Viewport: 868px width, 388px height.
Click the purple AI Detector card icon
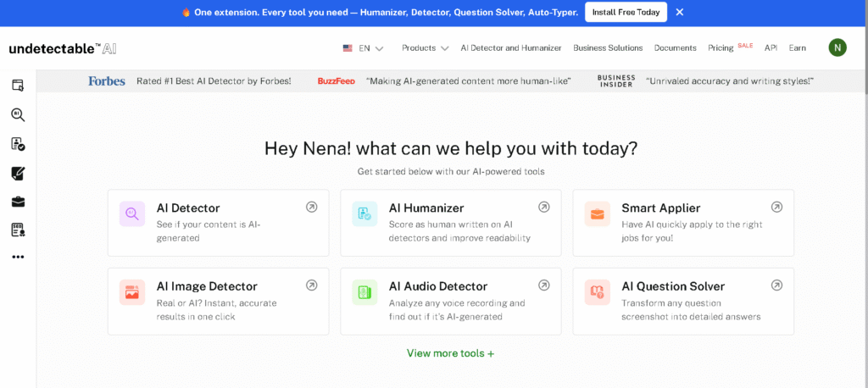tap(132, 213)
